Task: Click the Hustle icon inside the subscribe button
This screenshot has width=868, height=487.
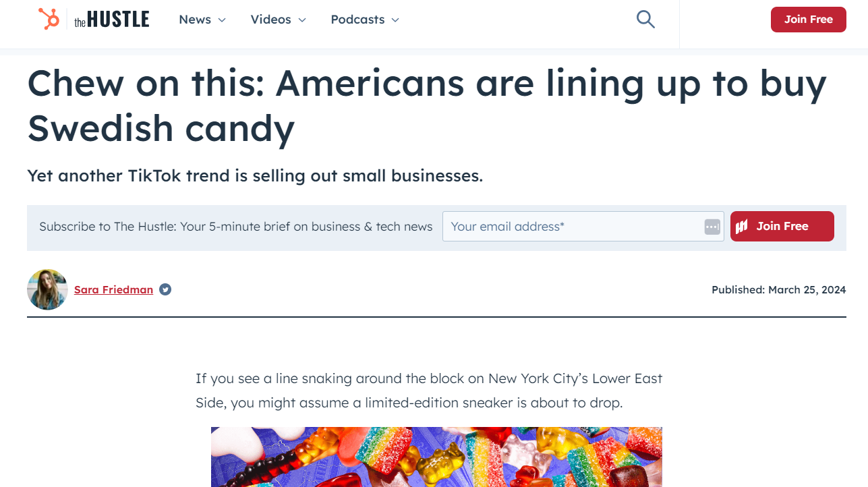Action: point(742,227)
